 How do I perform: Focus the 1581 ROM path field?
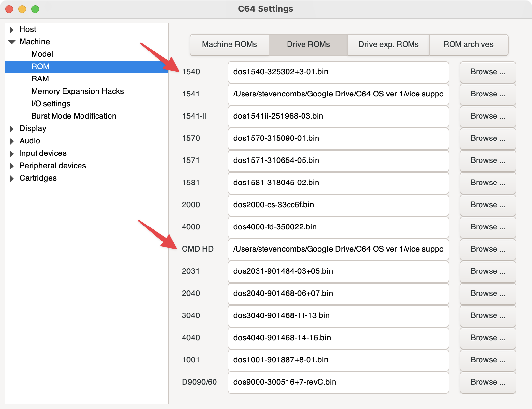[338, 183]
